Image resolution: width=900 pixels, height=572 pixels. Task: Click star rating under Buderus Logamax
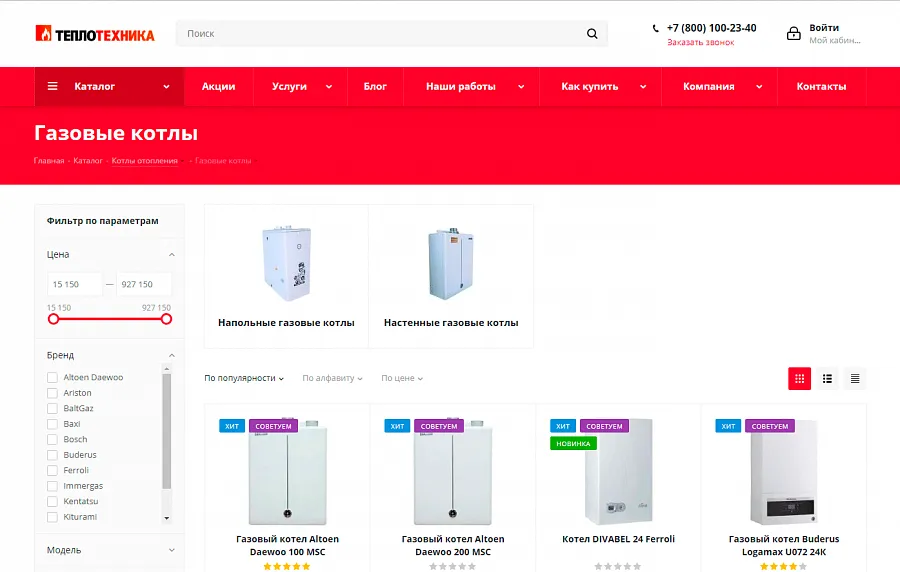783,566
